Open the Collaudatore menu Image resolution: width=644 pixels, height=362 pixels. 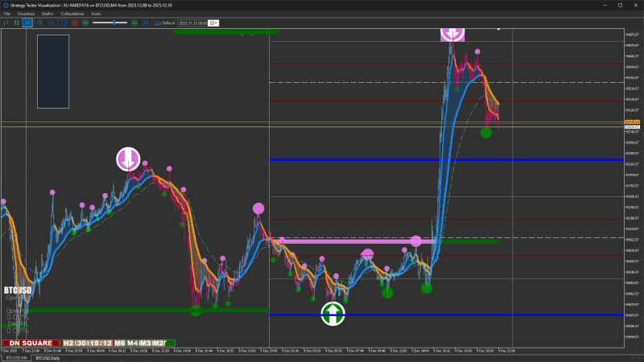72,14
